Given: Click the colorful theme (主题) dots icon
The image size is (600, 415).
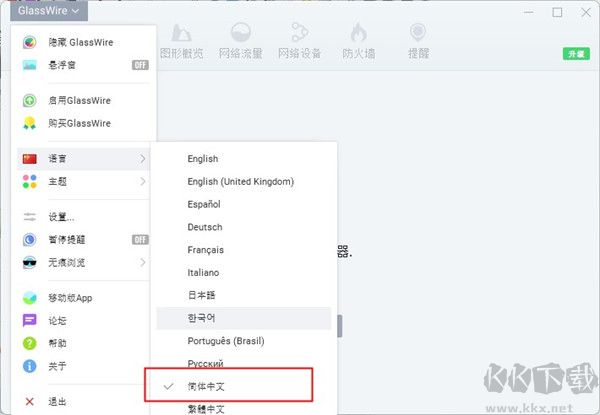Looking at the screenshot, I should (x=29, y=181).
